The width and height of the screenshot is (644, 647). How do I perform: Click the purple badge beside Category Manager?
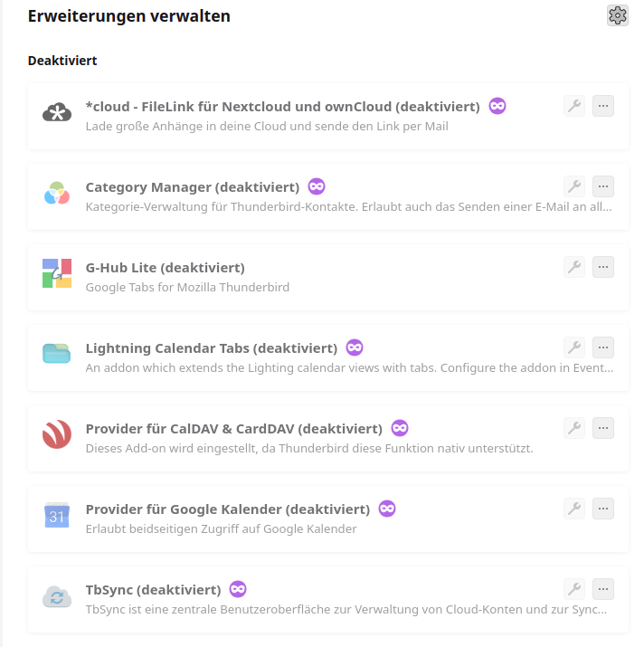click(317, 186)
